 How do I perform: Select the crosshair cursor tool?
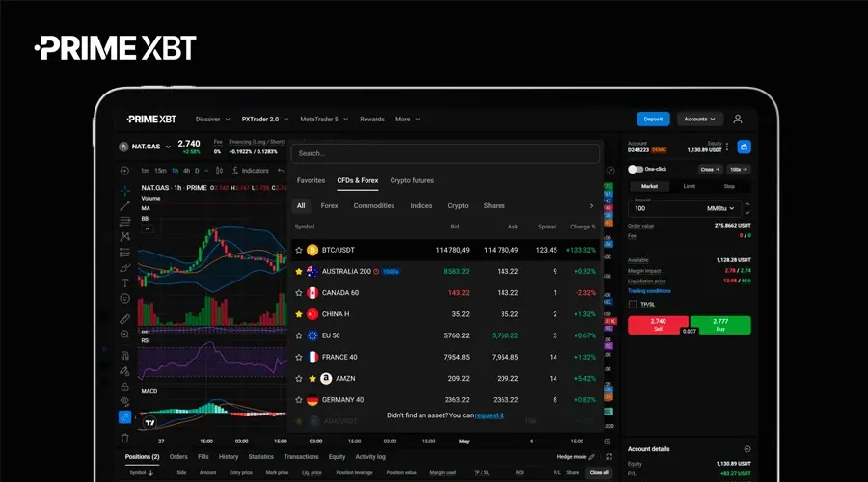coord(125,190)
